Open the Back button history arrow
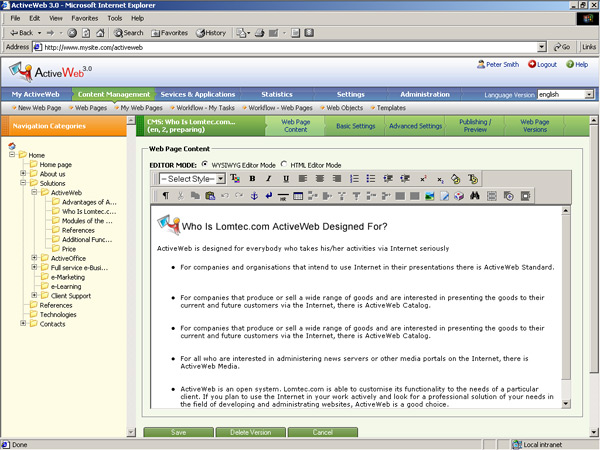 coord(39,33)
